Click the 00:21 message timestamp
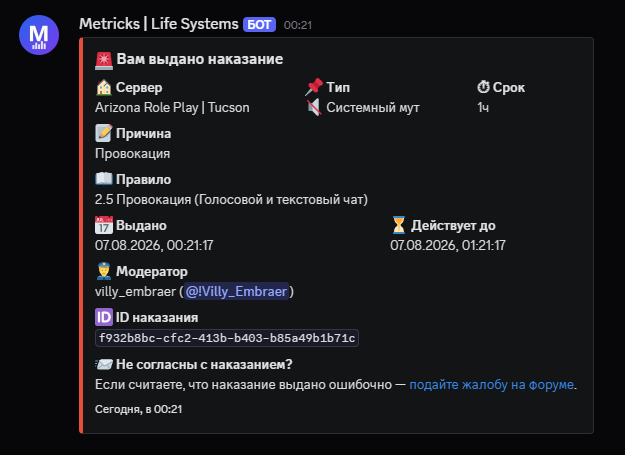The height and width of the screenshot is (455, 625). [x=298, y=25]
